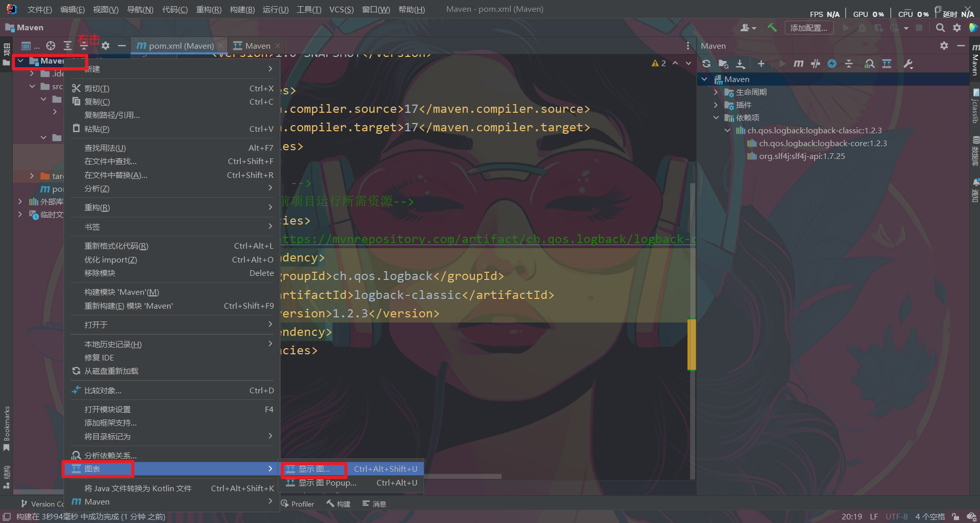The width and height of the screenshot is (980, 523).
Task: Click 添加配置 run configuration button
Action: coord(808,28)
